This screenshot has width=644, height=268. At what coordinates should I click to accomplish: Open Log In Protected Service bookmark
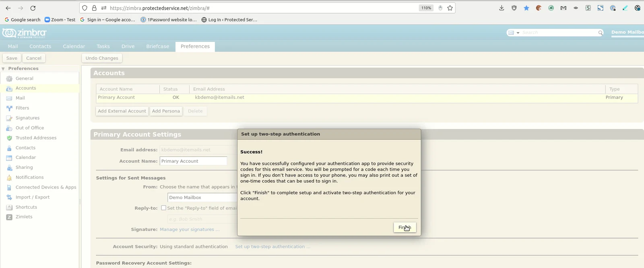tap(229, 20)
